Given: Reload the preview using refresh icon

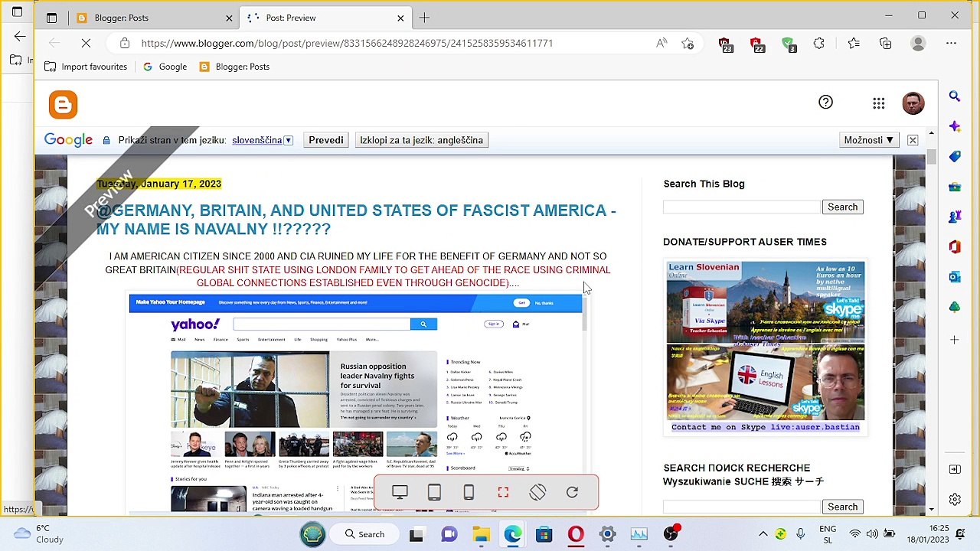Looking at the screenshot, I should (572, 492).
